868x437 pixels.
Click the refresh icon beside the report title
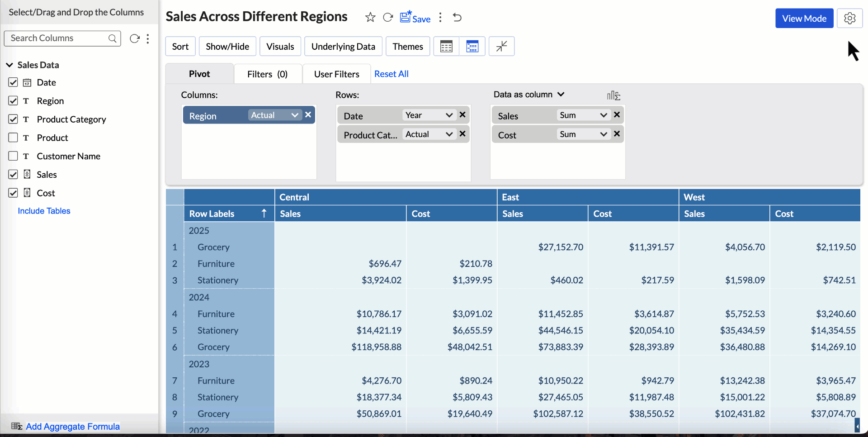[388, 18]
